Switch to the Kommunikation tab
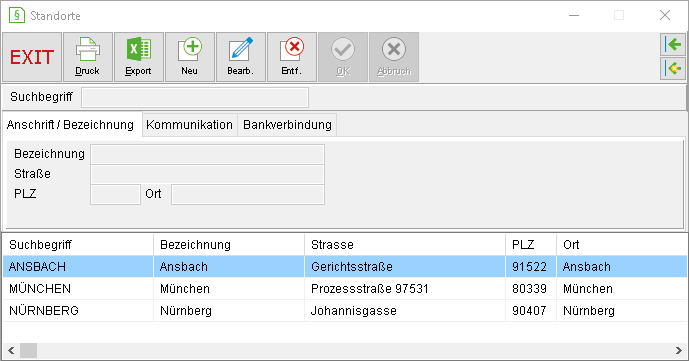689x361 pixels. point(189,125)
